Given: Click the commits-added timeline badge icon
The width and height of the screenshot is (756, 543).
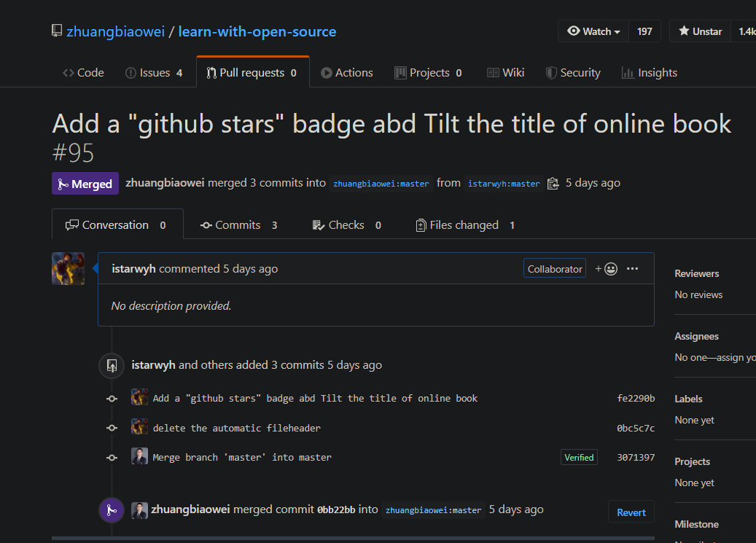Looking at the screenshot, I should [x=112, y=365].
